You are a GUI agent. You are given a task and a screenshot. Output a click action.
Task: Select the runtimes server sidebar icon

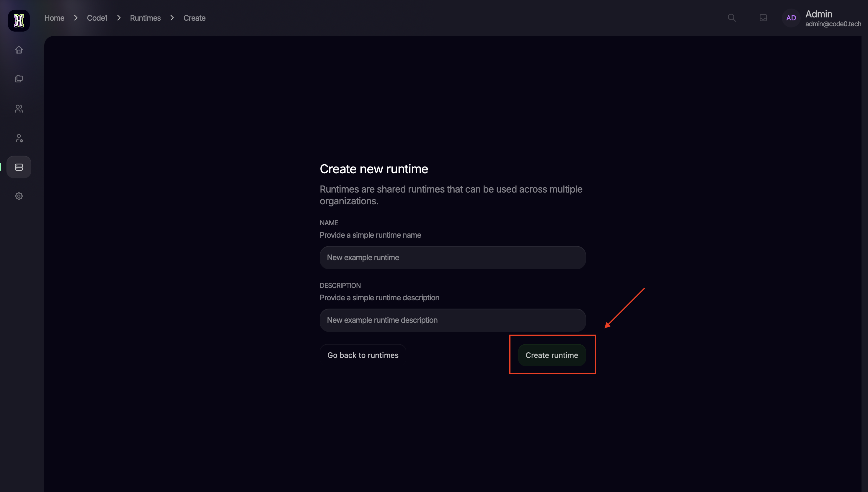click(19, 167)
